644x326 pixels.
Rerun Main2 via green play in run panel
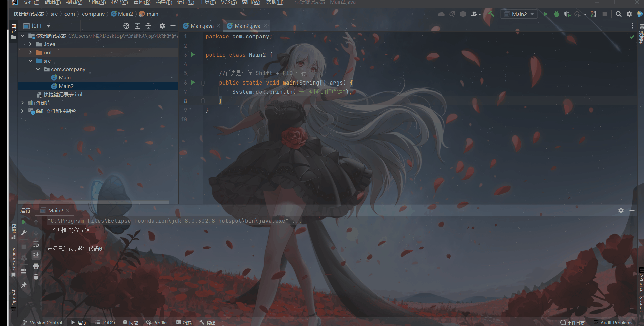23,222
